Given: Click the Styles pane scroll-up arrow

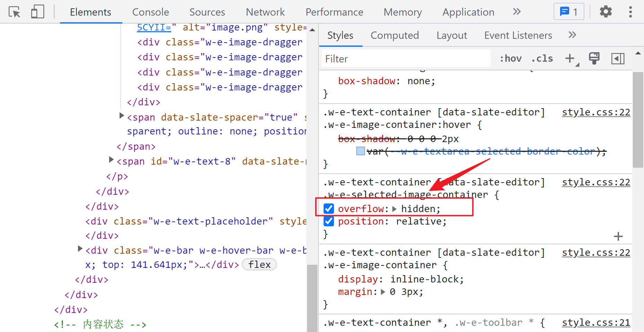Looking at the screenshot, I should (x=638, y=53).
